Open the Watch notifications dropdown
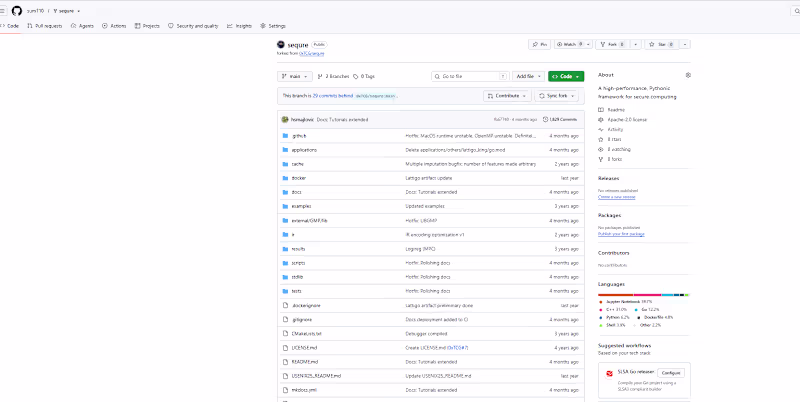 [573, 44]
